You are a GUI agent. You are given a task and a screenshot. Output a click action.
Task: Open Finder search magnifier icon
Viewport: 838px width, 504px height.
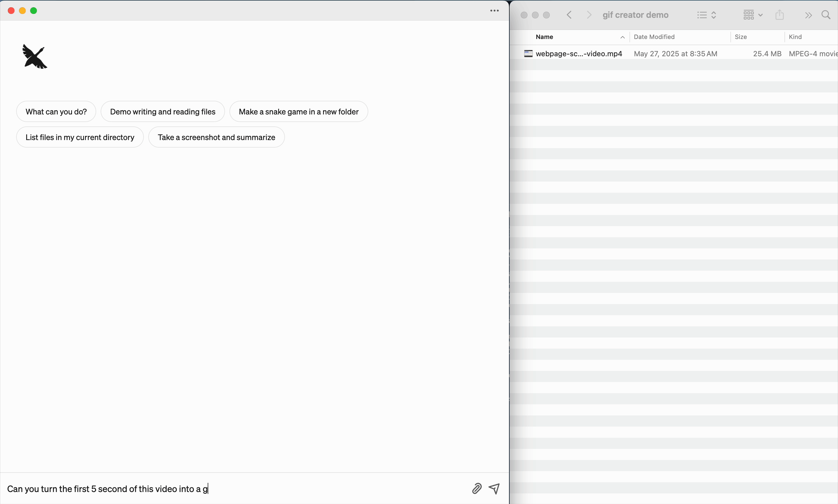(826, 15)
